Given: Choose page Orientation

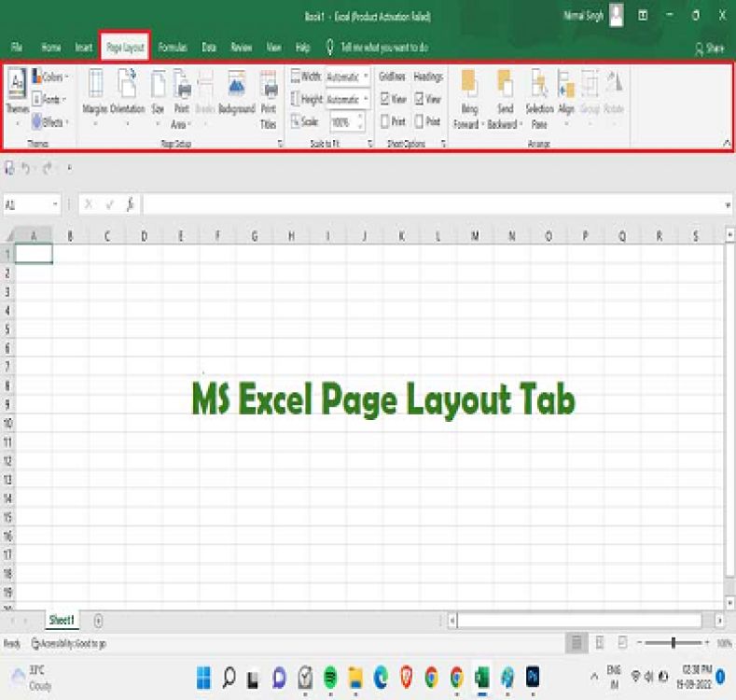Looking at the screenshot, I should [x=127, y=97].
